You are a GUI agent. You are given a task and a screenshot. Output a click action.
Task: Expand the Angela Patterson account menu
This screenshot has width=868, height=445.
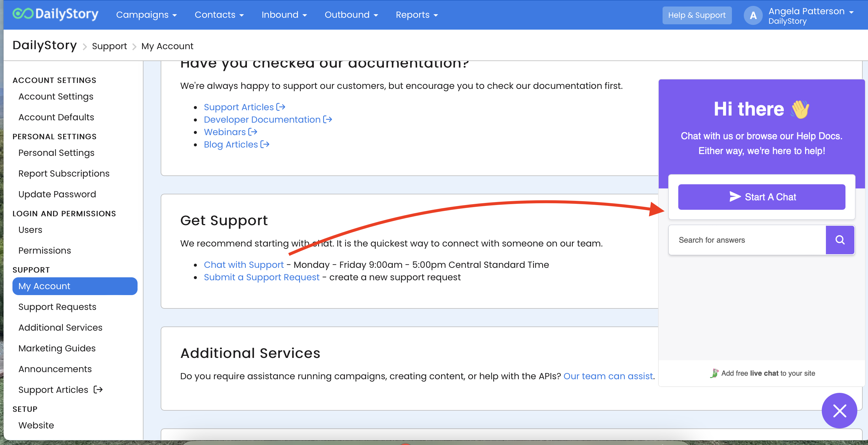811,15
